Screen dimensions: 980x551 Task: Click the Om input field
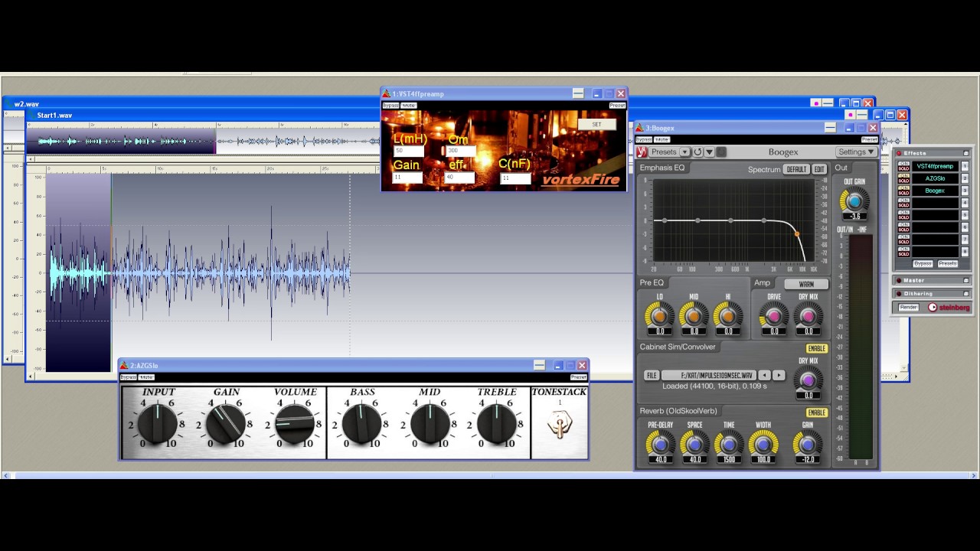[461, 151]
